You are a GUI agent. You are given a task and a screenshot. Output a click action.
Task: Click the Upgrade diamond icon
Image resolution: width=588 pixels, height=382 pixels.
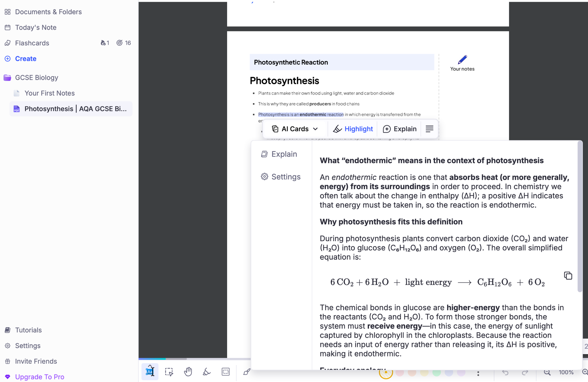7,377
